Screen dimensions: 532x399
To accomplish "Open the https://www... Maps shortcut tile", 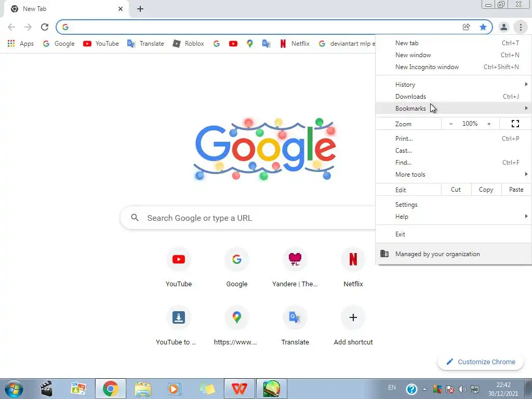I will click(237, 326).
